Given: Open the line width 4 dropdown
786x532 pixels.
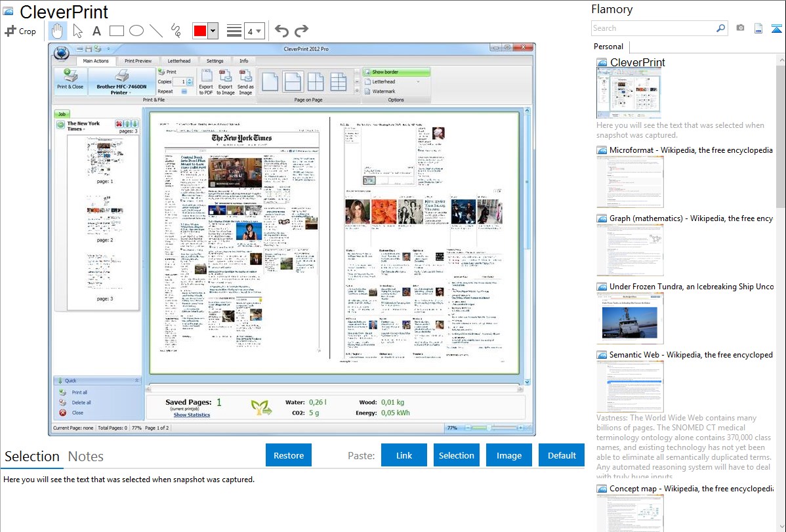Looking at the screenshot, I should [x=255, y=31].
